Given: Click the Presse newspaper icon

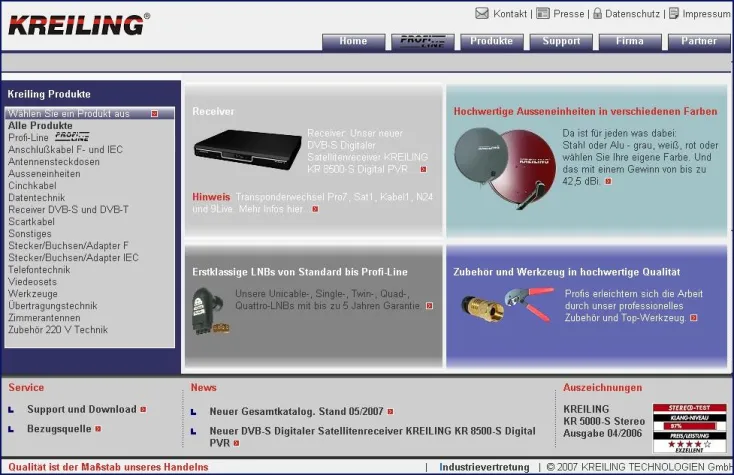Looking at the screenshot, I should [542, 14].
